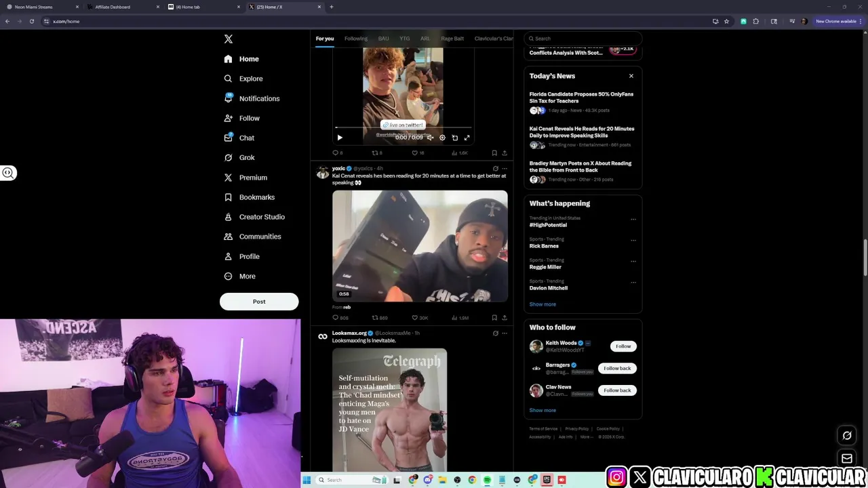Open messages floating button at bottom right
This screenshot has height=488, width=868.
(x=847, y=459)
